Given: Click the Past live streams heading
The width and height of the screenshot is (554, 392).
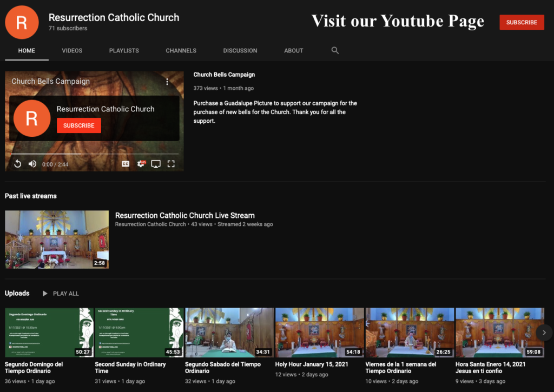Looking at the screenshot, I should (x=31, y=196).
